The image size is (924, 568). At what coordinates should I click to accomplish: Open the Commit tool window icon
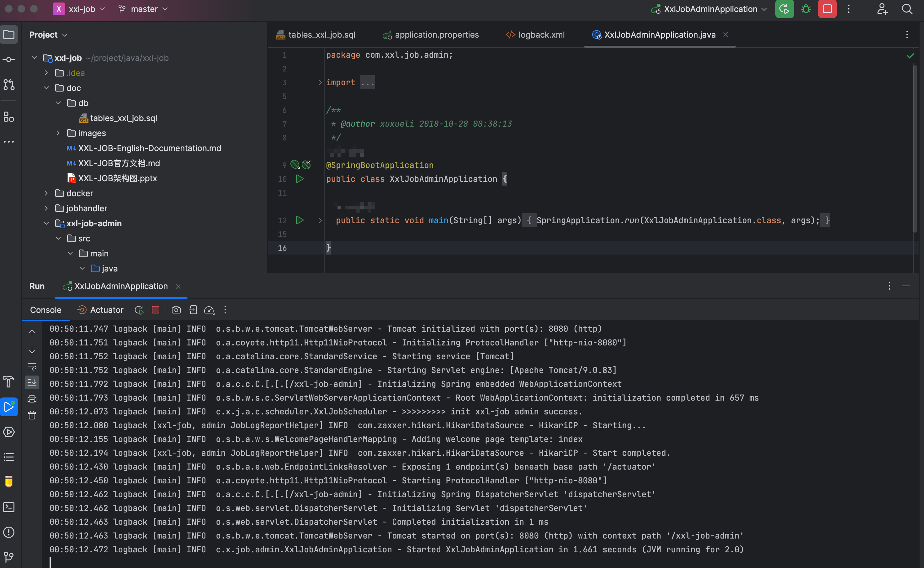click(x=9, y=60)
